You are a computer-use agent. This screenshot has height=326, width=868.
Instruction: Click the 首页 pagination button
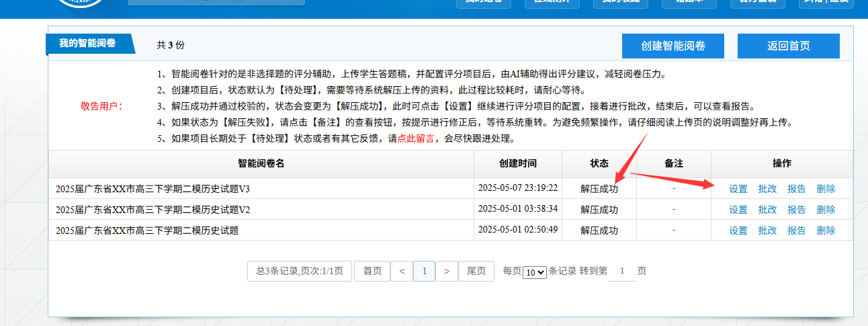click(372, 271)
